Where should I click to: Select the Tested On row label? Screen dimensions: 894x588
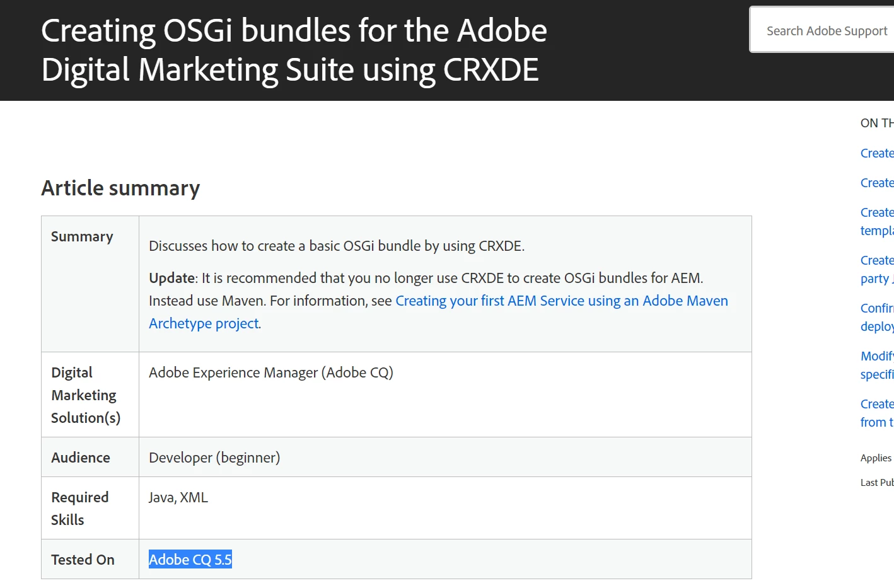pos(83,560)
